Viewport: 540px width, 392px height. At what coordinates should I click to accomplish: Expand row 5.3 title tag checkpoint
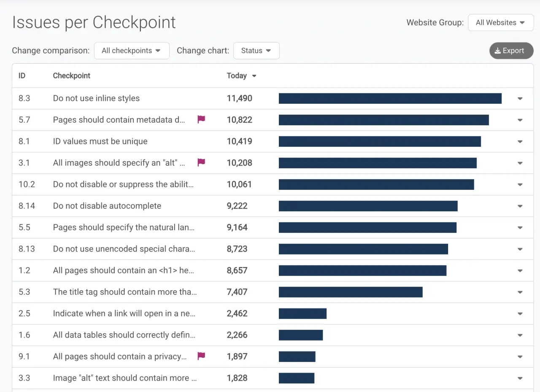point(520,292)
